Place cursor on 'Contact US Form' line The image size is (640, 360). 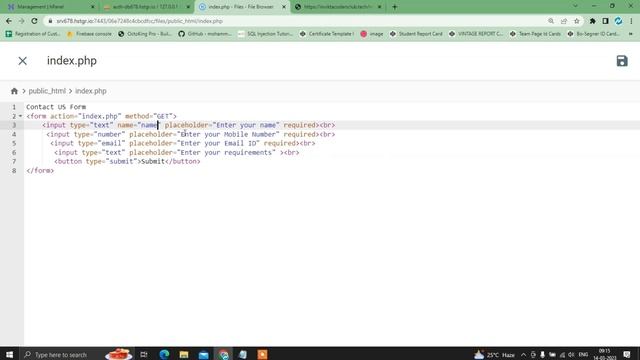pos(56,107)
